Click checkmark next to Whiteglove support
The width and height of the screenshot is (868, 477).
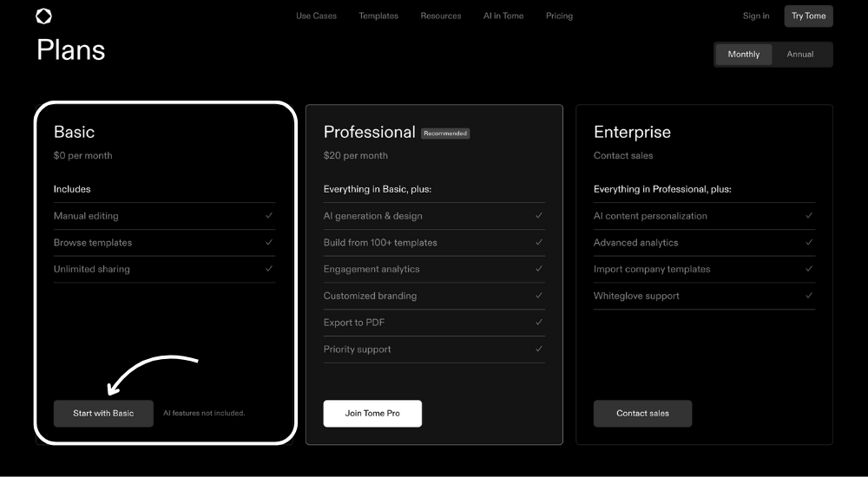pos(809,296)
